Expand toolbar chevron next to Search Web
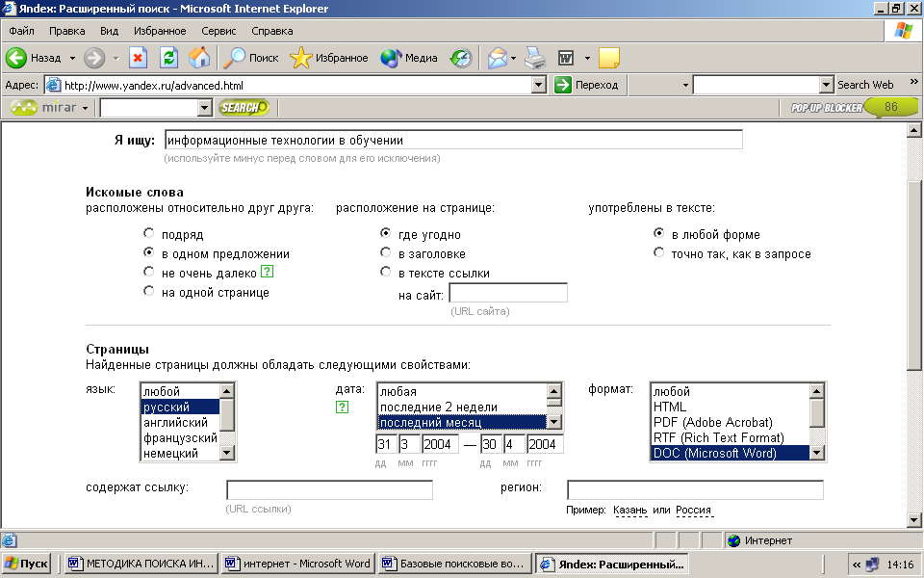 click(x=914, y=81)
